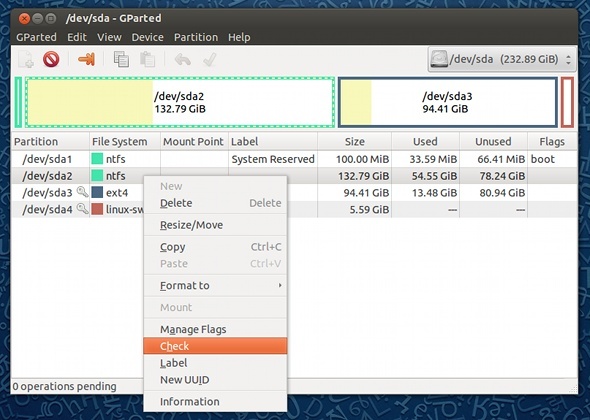
Task: Click the hard disk icon in device selector
Action: click(x=439, y=59)
